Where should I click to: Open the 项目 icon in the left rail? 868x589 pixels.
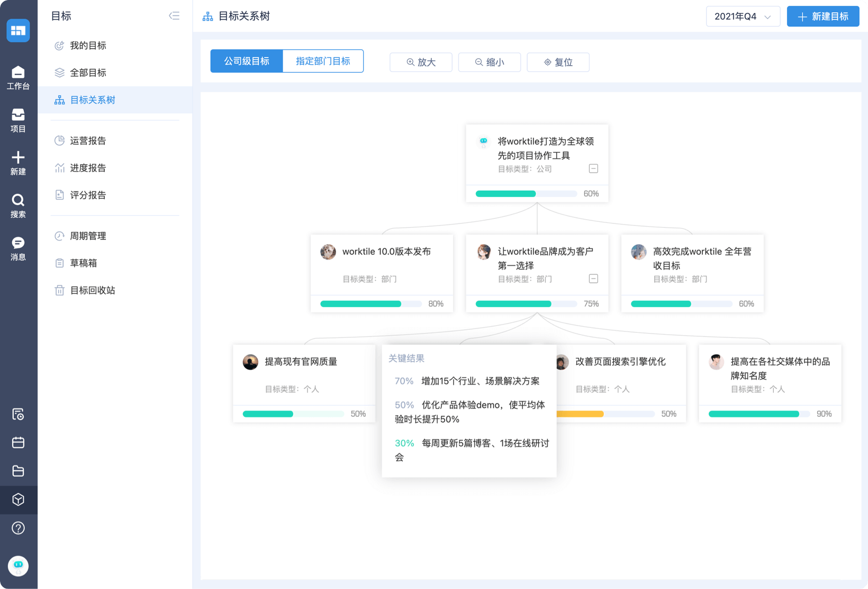pos(18,118)
